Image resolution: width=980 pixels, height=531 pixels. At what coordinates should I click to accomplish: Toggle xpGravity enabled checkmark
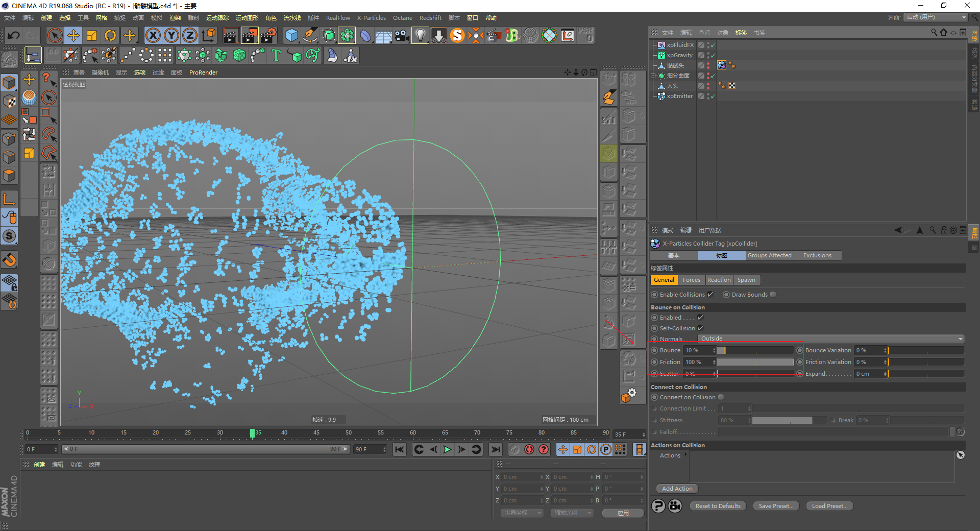tap(713, 55)
